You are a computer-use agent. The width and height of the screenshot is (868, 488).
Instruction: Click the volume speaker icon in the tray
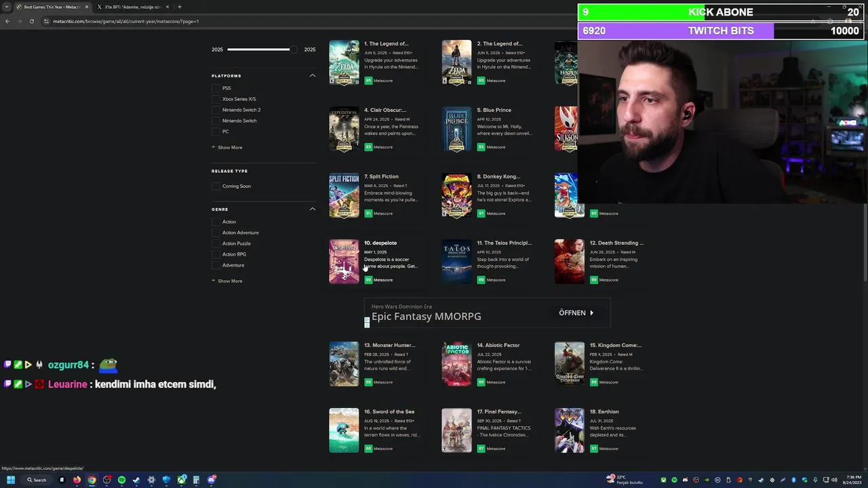point(835,480)
